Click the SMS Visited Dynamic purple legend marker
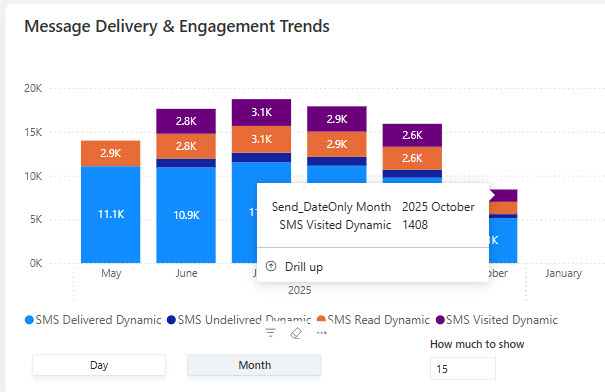This screenshot has width=605, height=392. coord(440,320)
